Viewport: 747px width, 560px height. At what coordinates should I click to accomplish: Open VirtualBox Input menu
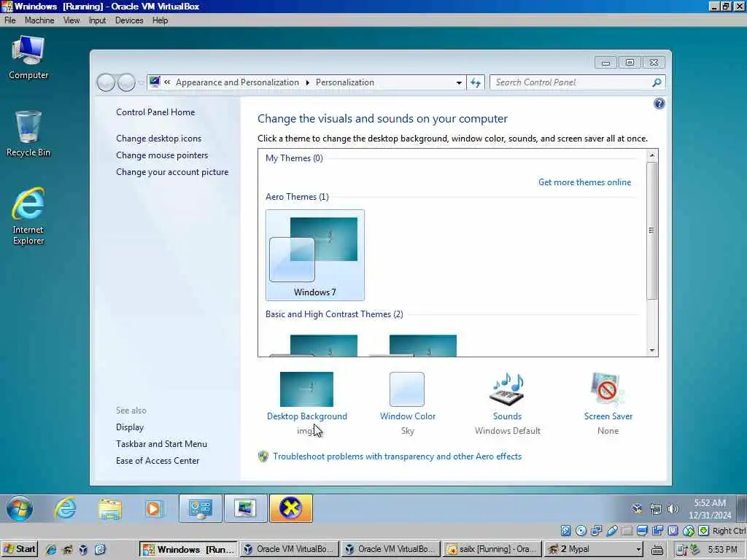click(x=97, y=20)
